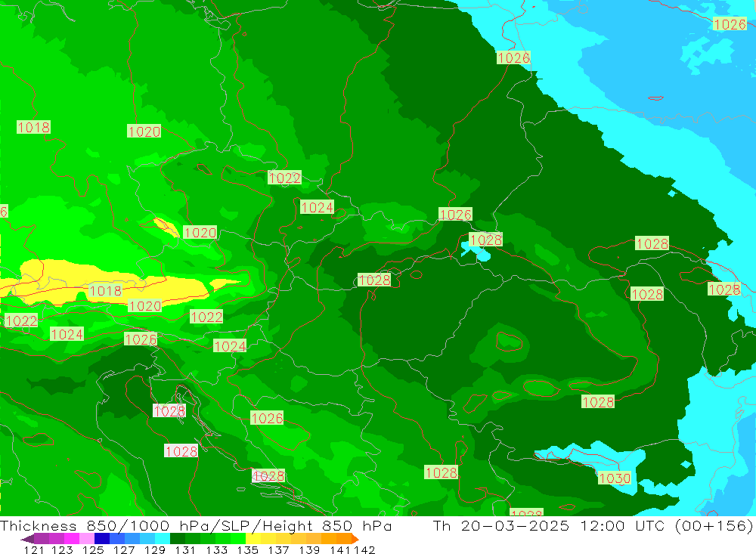Click the bright lime green legend swatch
The height and width of the screenshot is (554, 756).
[x=238, y=539]
